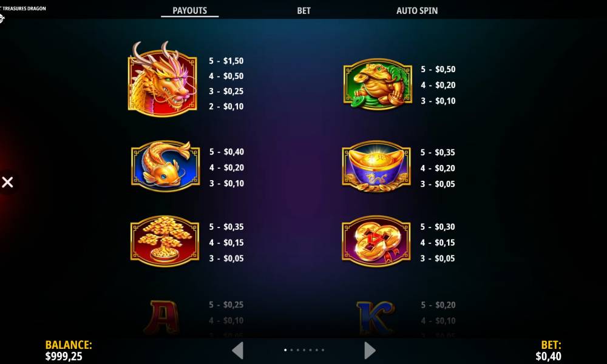Click the dragon five-of-a-kind $1,50 payout
Image resolution: width=607 pixels, height=364 pixels.
(x=226, y=61)
